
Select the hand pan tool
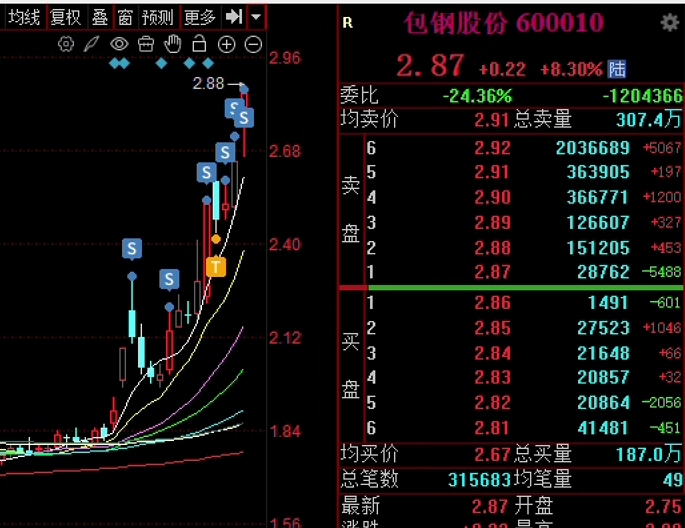(173, 44)
